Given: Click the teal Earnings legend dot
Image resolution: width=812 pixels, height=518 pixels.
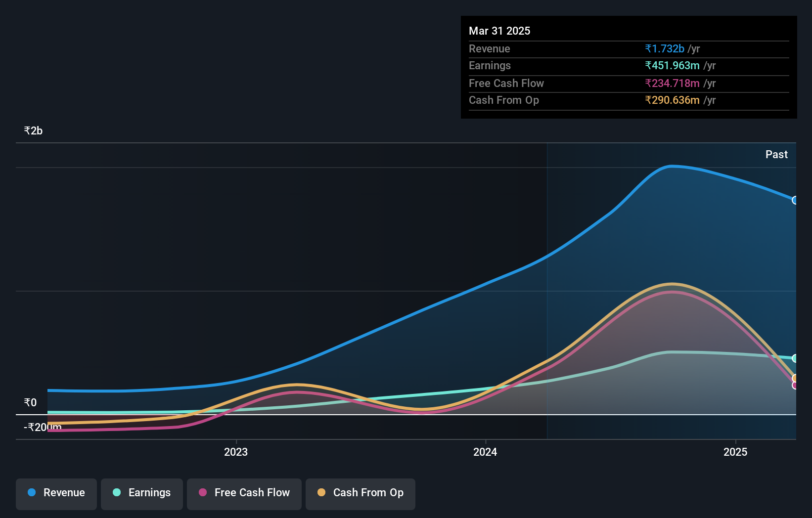Looking at the screenshot, I should click(117, 492).
